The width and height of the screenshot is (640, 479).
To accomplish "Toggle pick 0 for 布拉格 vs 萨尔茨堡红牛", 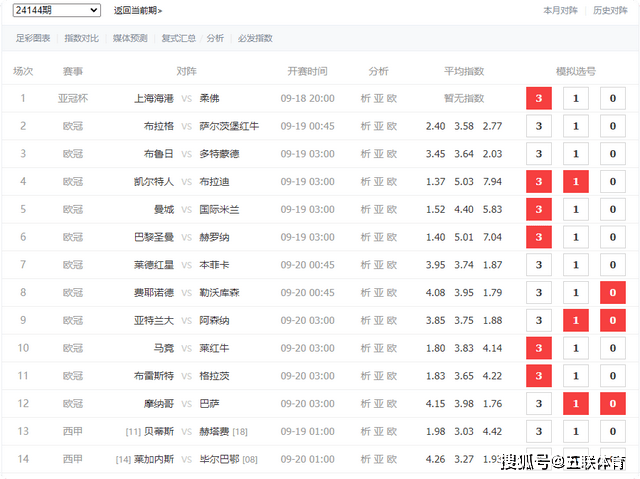I will click(613, 126).
